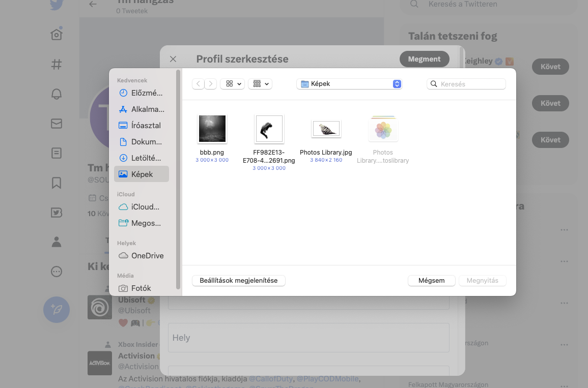The image size is (588, 388).
Task: Open Twitter home icon
Action: 57,35
